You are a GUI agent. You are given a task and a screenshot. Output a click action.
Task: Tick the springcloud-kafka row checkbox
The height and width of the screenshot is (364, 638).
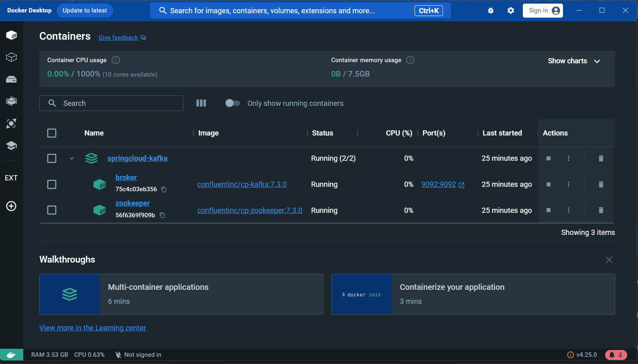tap(52, 158)
